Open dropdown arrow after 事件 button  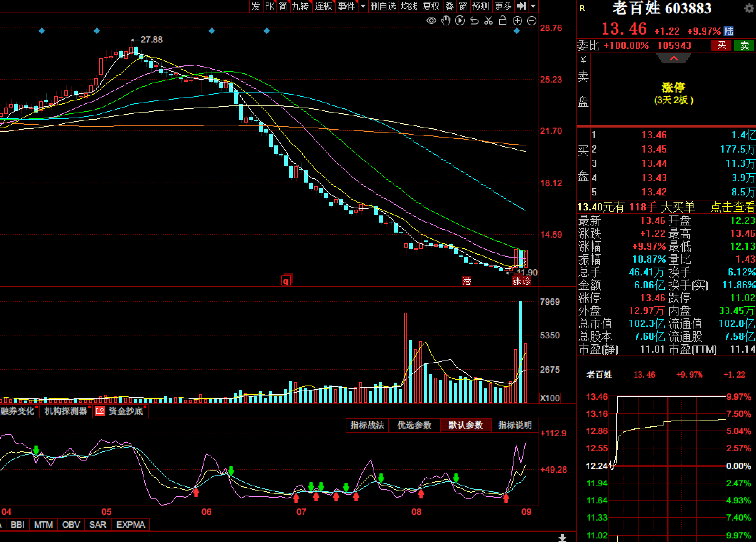coord(363,6)
